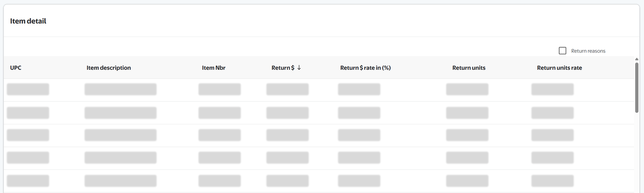Select the fifth row's Return units placeholder

[467, 181]
